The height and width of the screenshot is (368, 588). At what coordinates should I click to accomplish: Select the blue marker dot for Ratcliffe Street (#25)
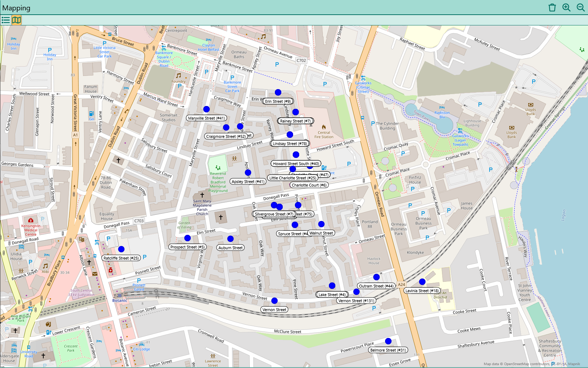pos(121,249)
